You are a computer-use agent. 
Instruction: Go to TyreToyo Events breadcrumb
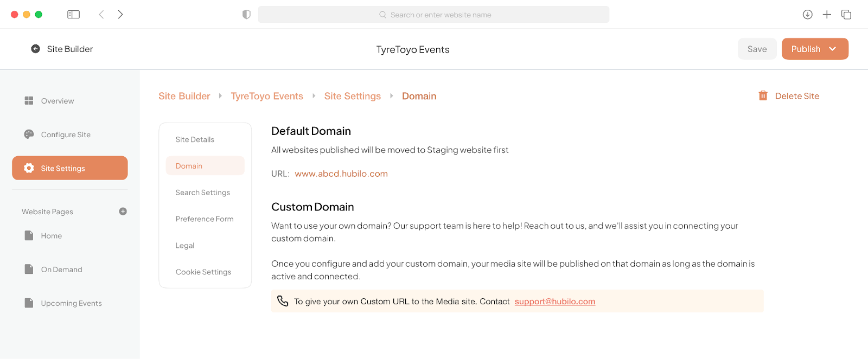coord(267,96)
